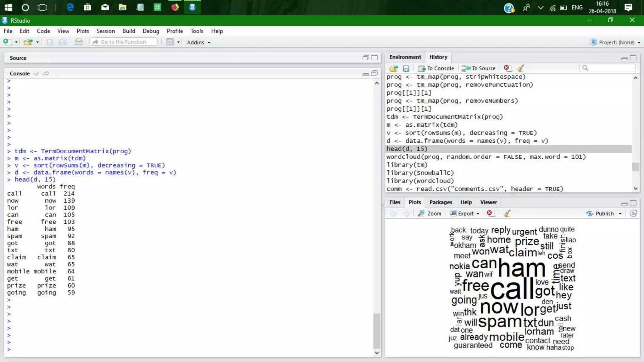Open the Session menu
644x362 pixels.
pos(105,31)
